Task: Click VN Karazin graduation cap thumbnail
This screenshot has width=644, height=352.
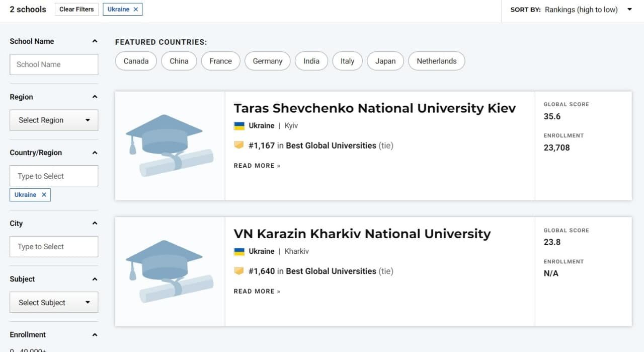Action: pyautogui.click(x=169, y=271)
